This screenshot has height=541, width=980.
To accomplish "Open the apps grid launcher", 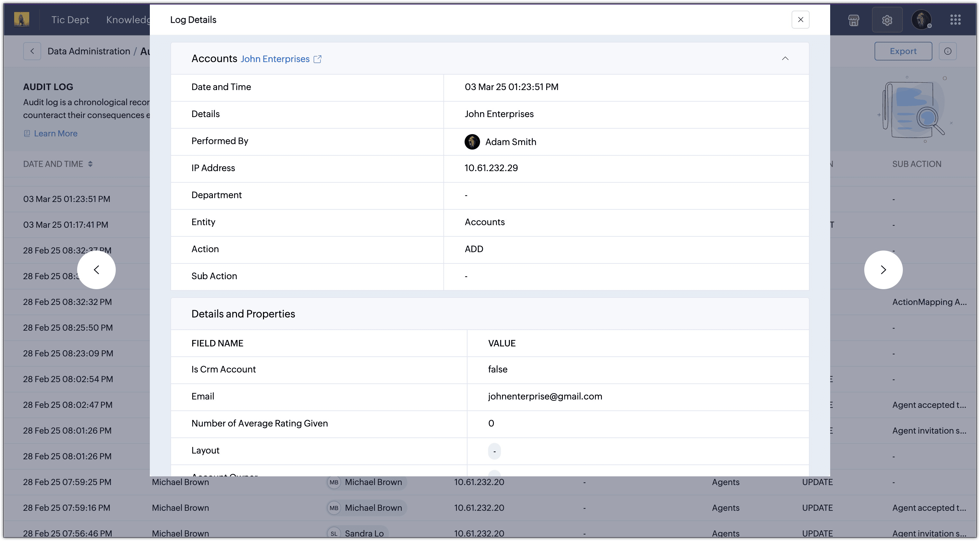I will (x=955, y=20).
